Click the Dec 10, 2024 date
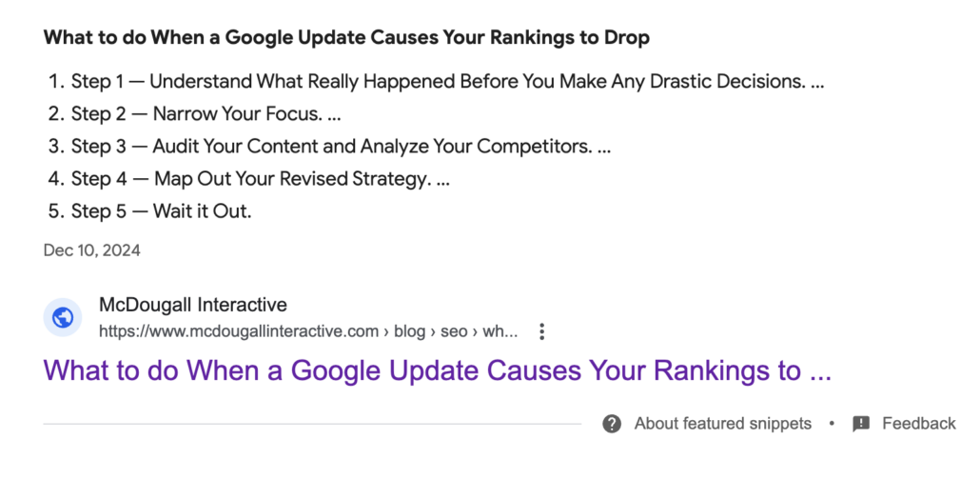The image size is (980, 480). 91,250
